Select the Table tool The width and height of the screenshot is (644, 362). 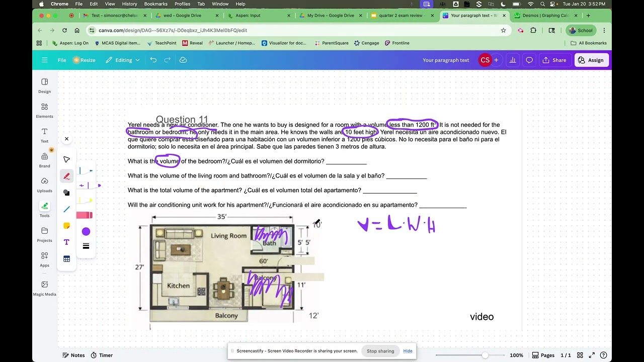pyautogui.click(x=66, y=259)
